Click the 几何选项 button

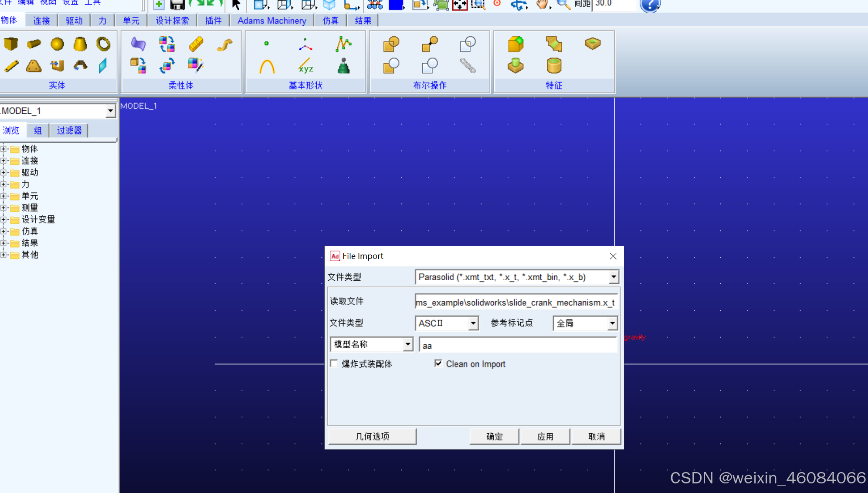coord(372,436)
